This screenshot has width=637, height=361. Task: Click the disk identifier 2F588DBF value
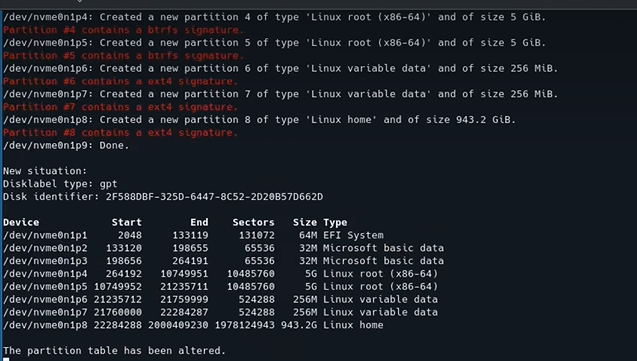coord(214,197)
